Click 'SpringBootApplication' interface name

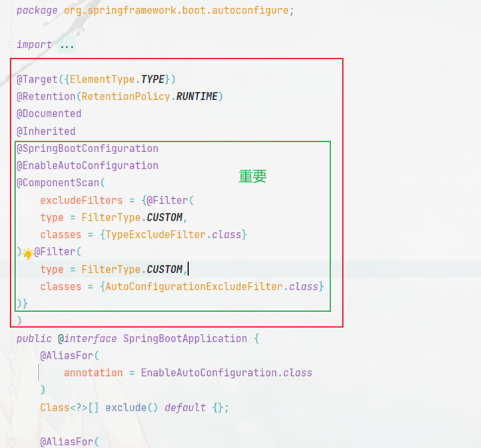point(185,339)
